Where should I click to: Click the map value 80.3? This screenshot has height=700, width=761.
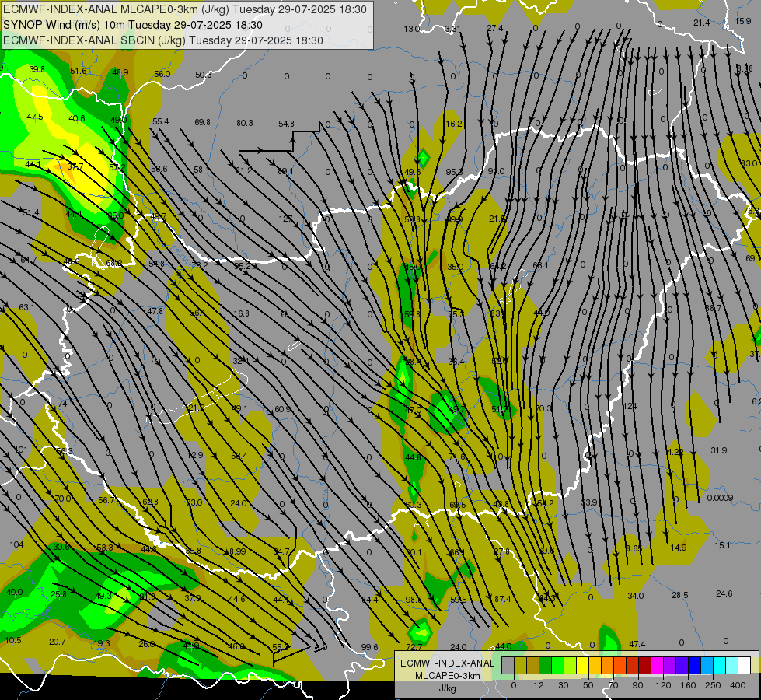(245, 123)
